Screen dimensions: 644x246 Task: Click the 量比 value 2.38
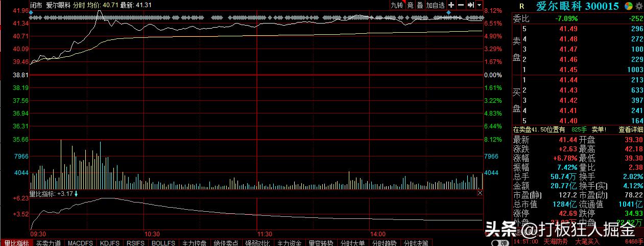click(x=635, y=167)
